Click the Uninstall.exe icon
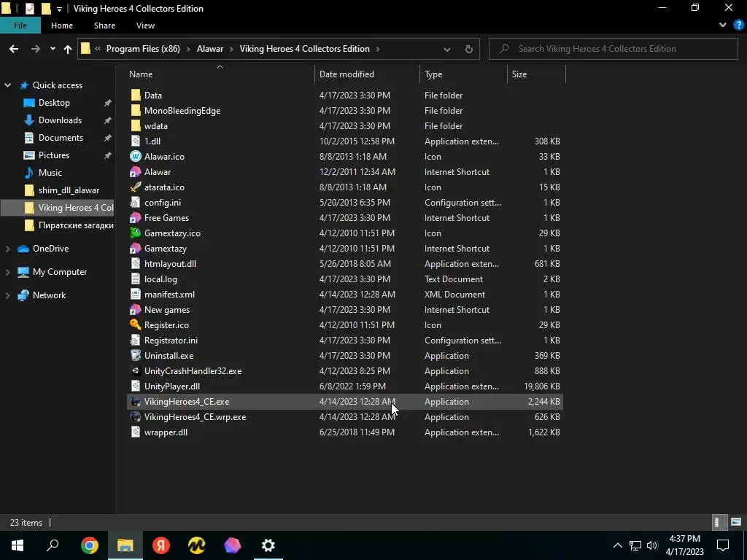Viewport: 747px width, 560px height. tap(136, 355)
